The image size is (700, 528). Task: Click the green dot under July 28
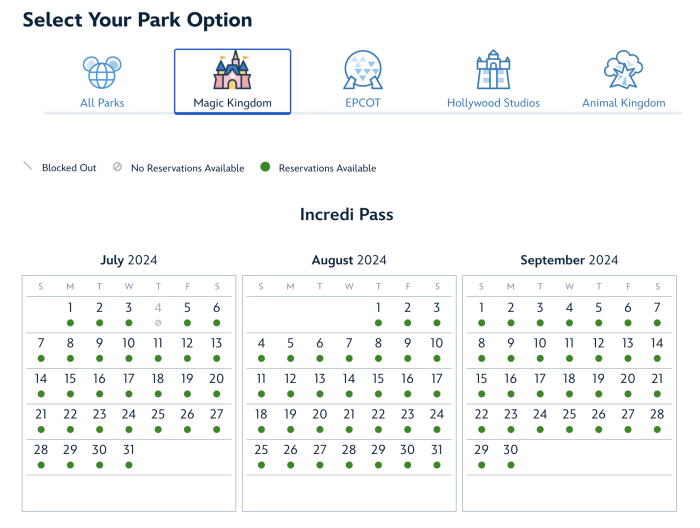(x=41, y=465)
